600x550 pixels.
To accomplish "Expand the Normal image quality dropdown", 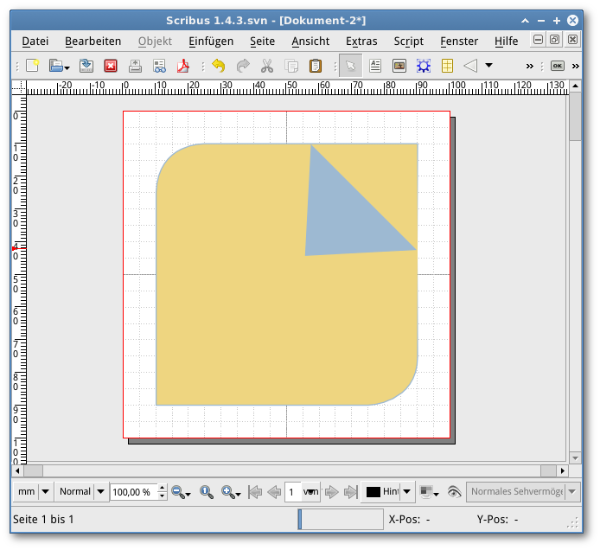I will click(81, 492).
